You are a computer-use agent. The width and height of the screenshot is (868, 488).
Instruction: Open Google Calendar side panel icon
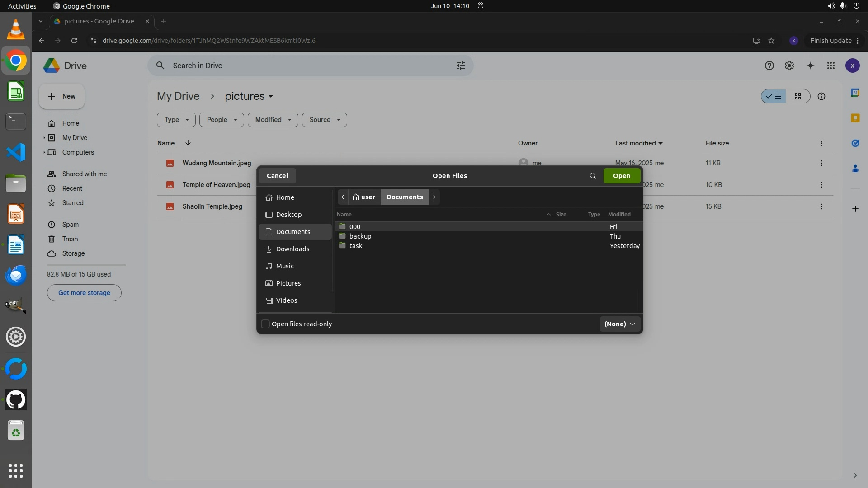[x=855, y=93]
